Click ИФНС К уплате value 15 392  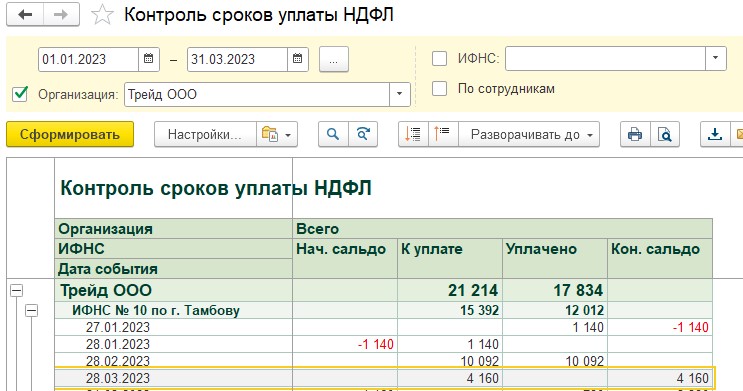pos(480,310)
